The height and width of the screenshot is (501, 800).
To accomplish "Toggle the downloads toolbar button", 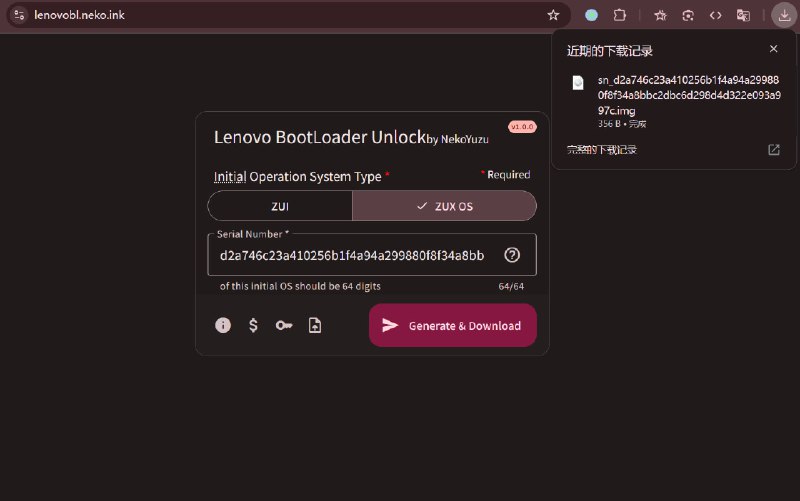I will (784, 15).
